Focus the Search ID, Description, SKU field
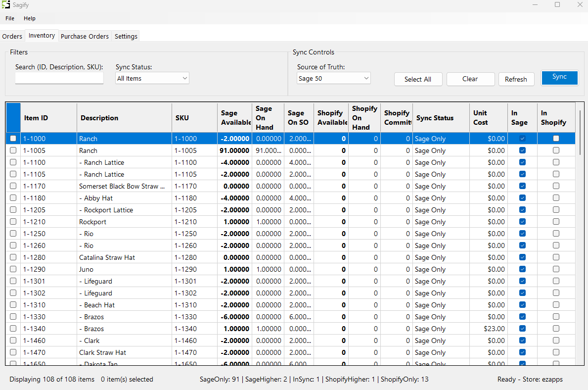Screen dimensions: 588x390 [59, 78]
